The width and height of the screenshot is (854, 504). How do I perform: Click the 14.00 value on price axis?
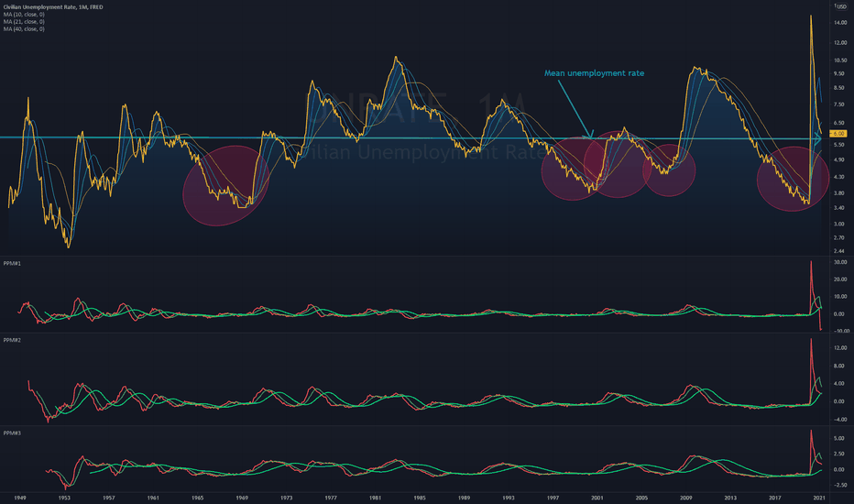point(840,23)
